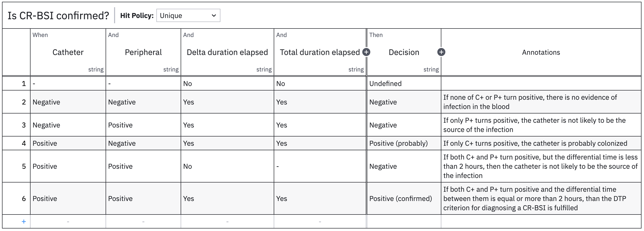The width and height of the screenshot is (644, 231).
Task: Open the Hit Policy dropdown
Action: 188,15
